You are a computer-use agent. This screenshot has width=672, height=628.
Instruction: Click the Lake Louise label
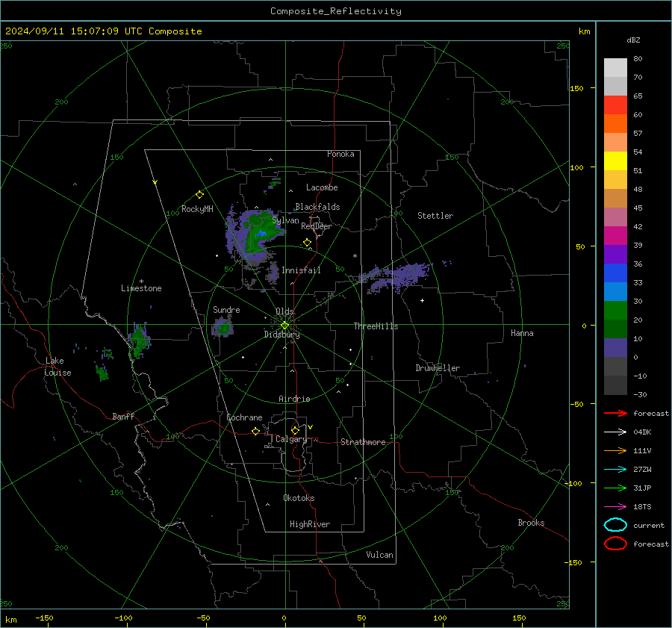pyautogui.click(x=57, y=367)
